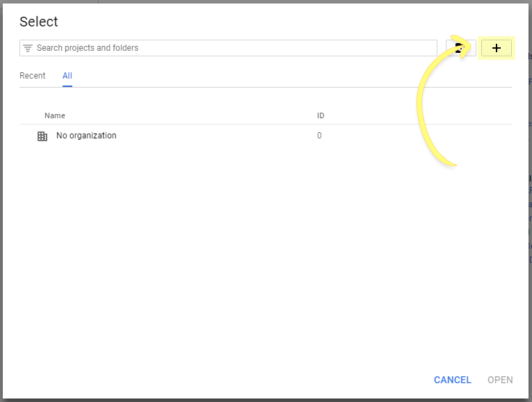Select the No organization entry
The width and height of the screenshot is (532, 402).
point(86,136)
